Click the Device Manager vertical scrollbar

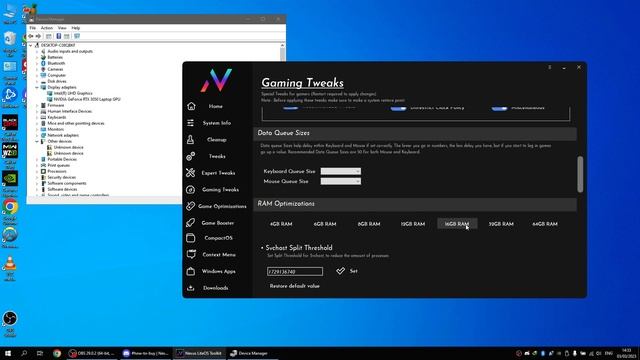282,53
